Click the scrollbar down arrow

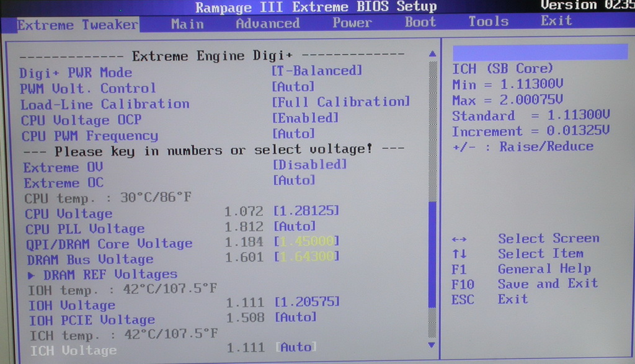coord(432,345)
